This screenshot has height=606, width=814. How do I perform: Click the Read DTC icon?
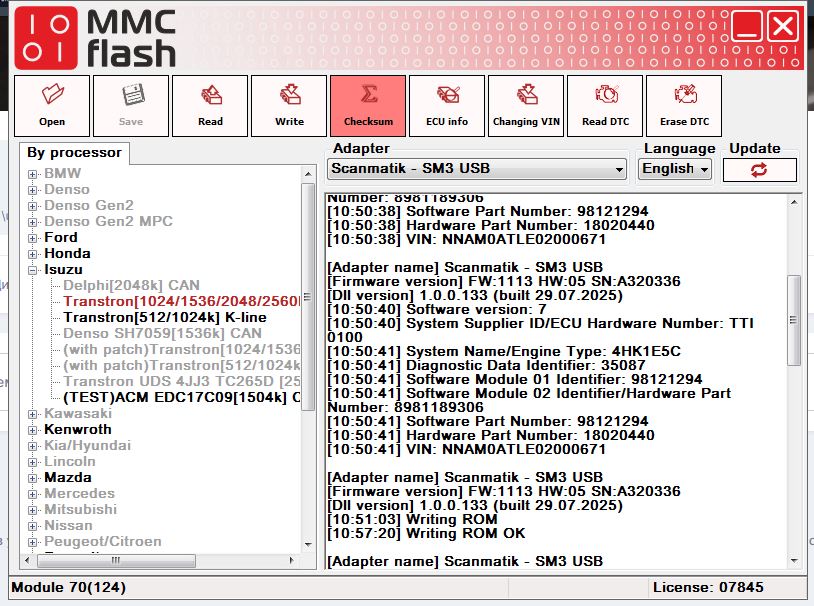[605, 105]
